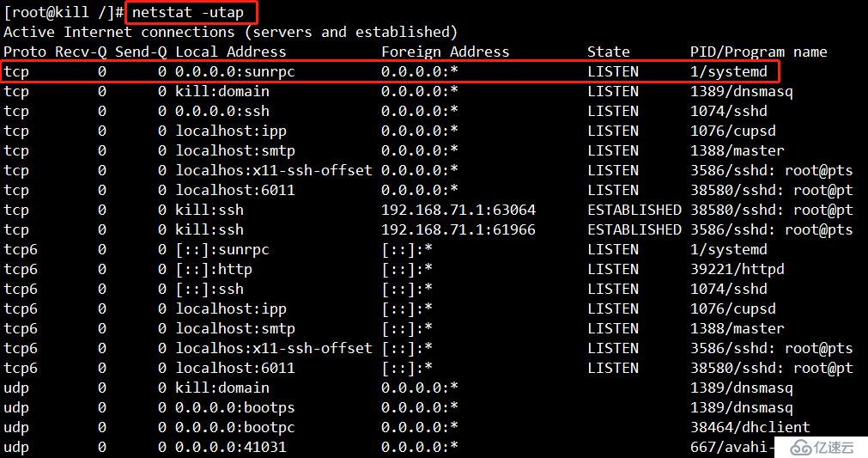This screenshot has width=868, height=458.
Task: Click ESTABLISHED in the 192.168.71.1:61966 row
Action: [634, 229]
